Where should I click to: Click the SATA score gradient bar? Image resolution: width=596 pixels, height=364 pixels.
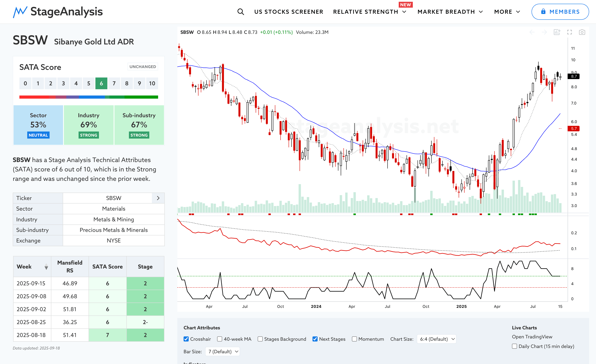[89, 97]
